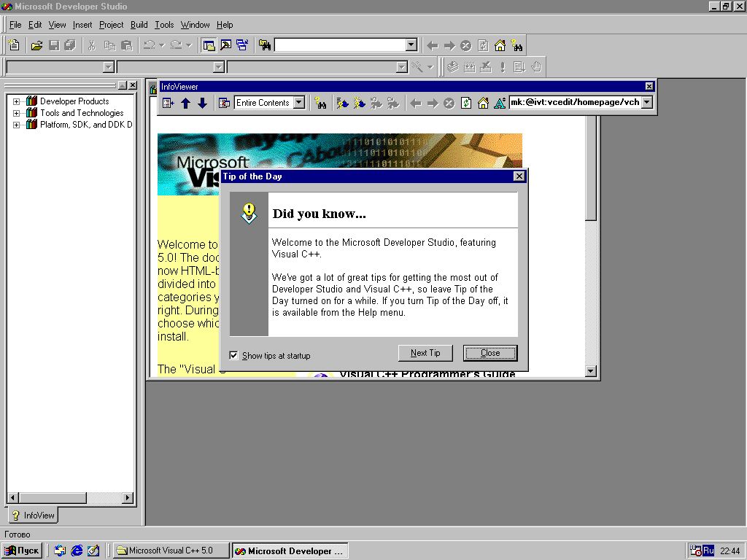Expand the Developer Products tree node
Screen dimensions: 747x560
[x=16, y=101]
